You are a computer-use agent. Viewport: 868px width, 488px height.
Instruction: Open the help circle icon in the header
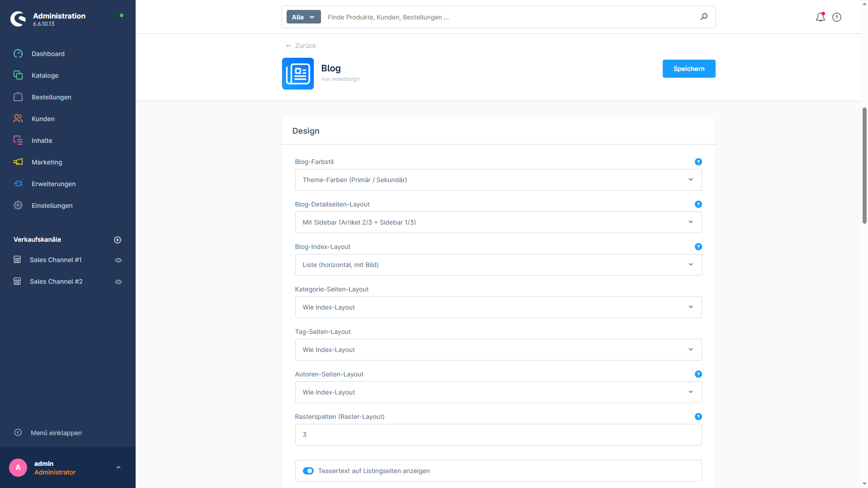pyautogui.click(x=837, y=17)
